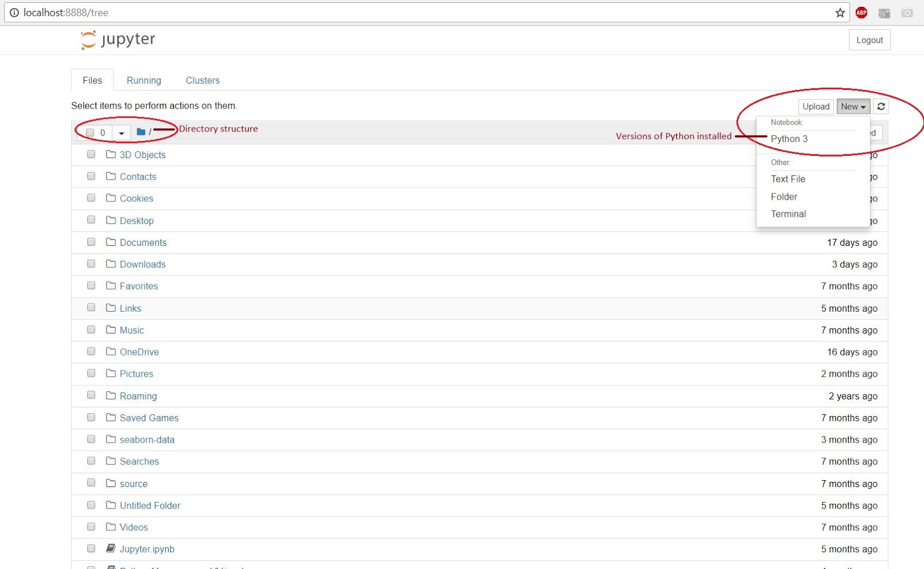Toggle the select-all checkbox in the header row

(x=90, y=132)
